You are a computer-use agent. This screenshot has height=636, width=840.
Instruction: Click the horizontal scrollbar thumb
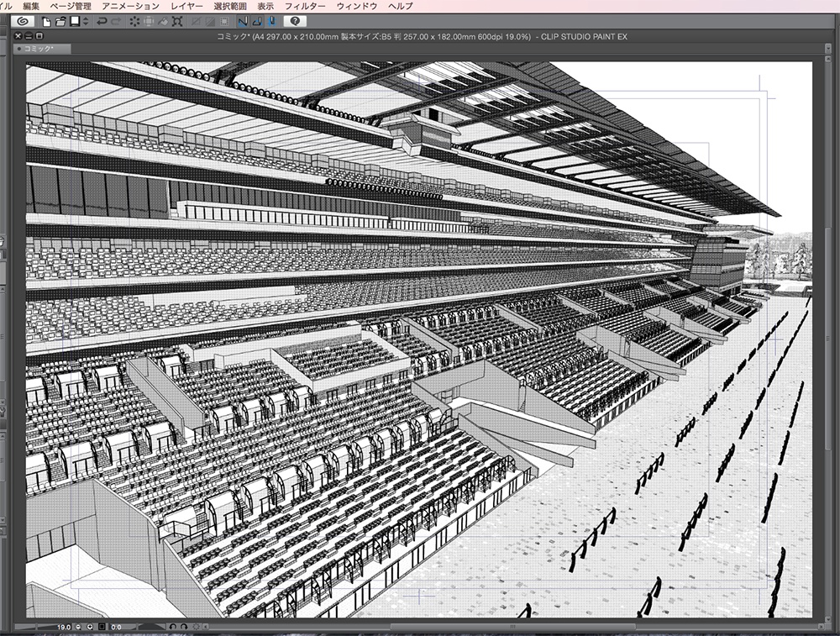tap(512, 627)
